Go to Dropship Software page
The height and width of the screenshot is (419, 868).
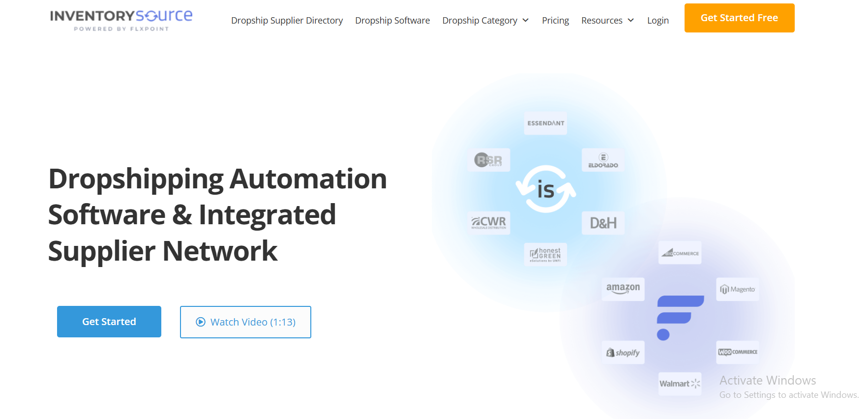tap(392, 20)
